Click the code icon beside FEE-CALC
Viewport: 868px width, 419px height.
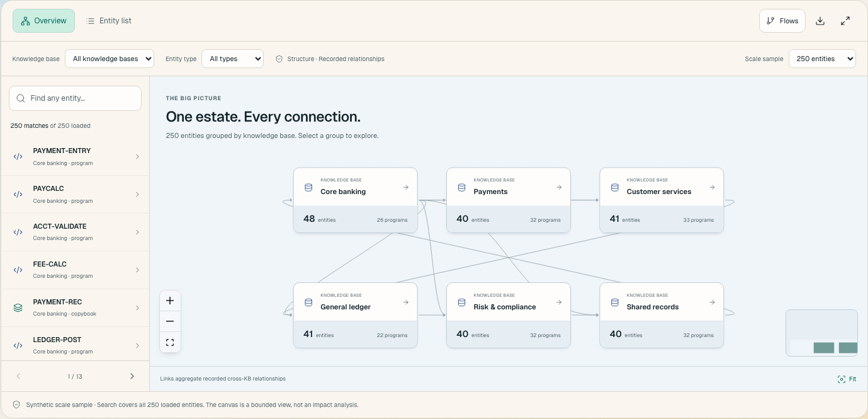coord(18,270)
